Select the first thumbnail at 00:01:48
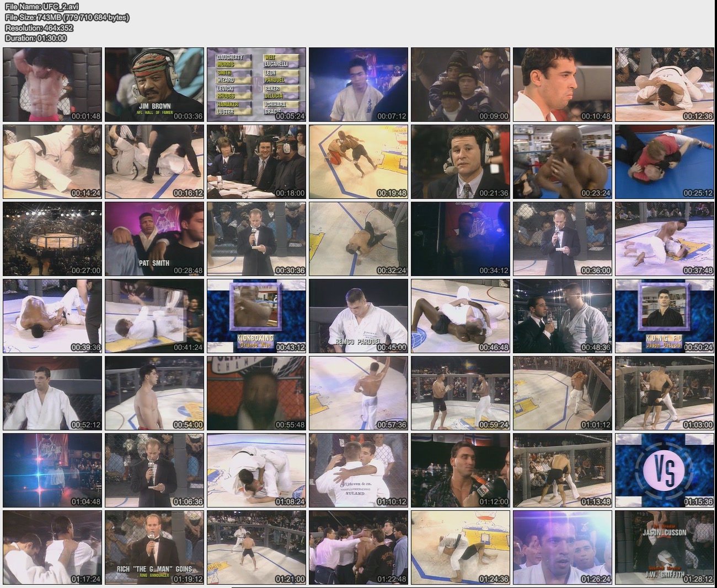The width and height of the screenshot is (717, 588). (52, 84)
